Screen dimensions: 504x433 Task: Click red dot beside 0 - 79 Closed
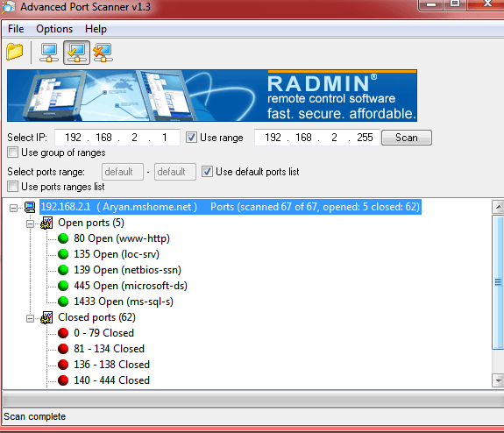[63, 333]
